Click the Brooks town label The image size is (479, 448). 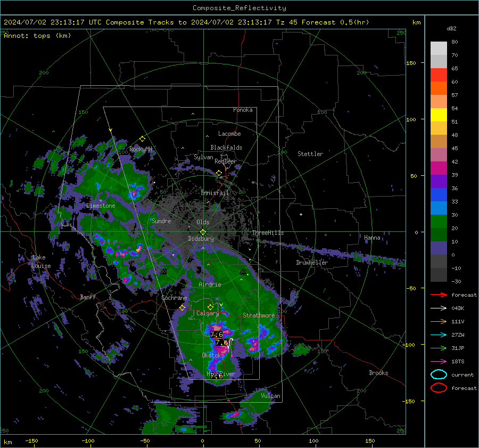(378, 373)
